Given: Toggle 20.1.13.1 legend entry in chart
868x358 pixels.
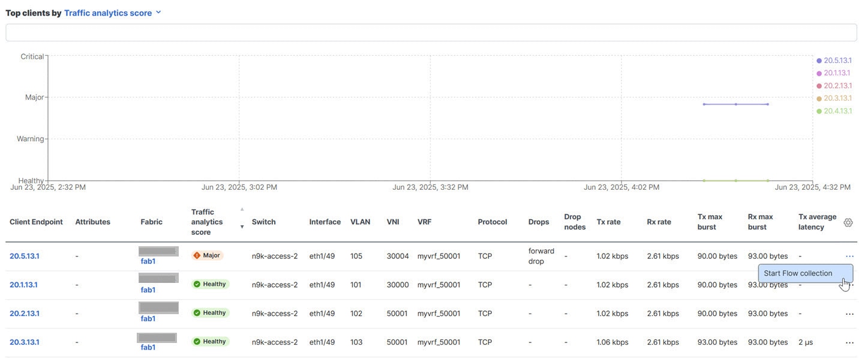Looking at the screenshot, I should coord(834,73).
